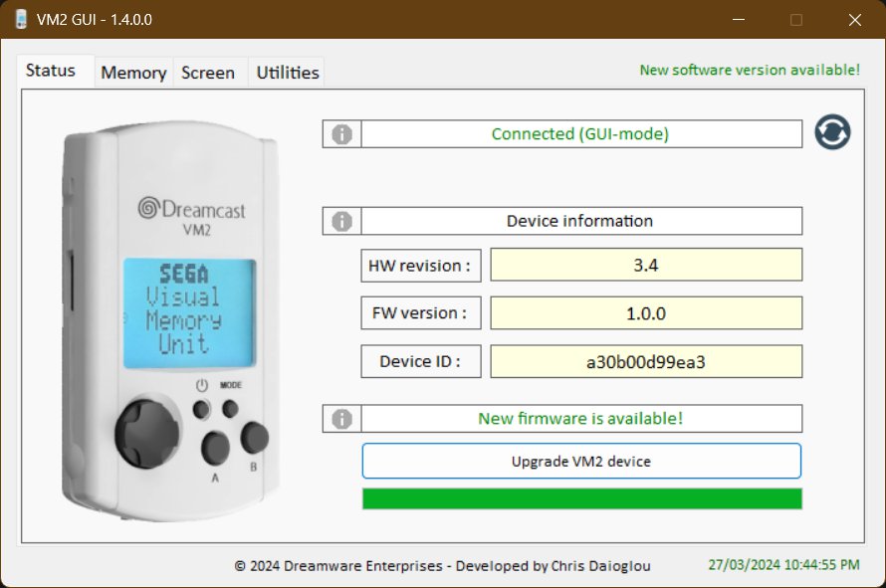Viewport: 886px width, 588px height.
Task: Click the HW revision label
Action: (421, 266)
